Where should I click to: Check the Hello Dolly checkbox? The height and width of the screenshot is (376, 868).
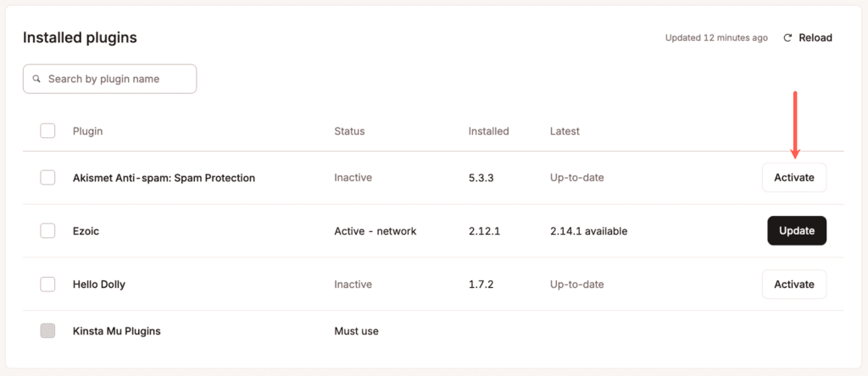pyautogui.click(x=48, y=285)
